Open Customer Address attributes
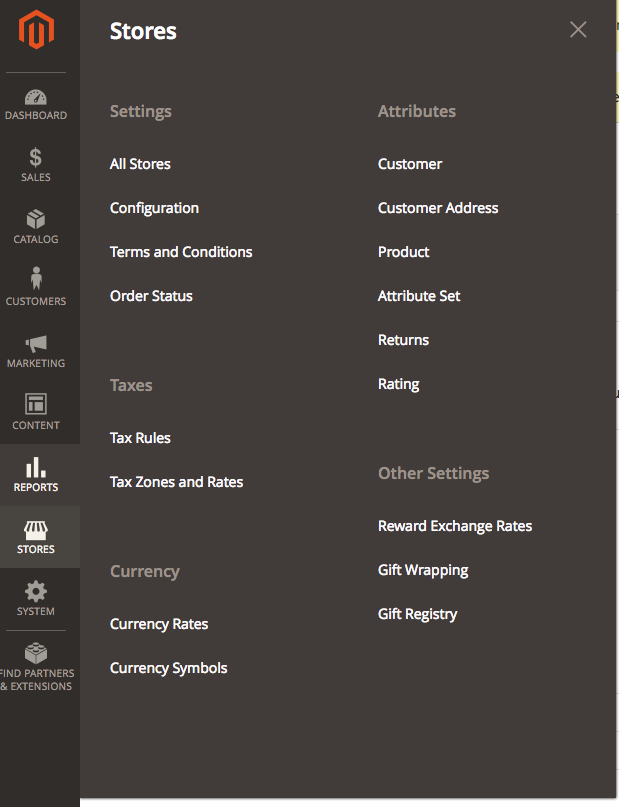Viewport: 619px width, 807px height. pos(438,208)
